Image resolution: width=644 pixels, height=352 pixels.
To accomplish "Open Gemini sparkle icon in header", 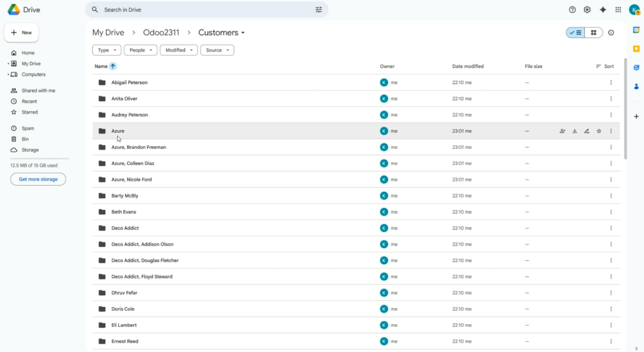I will click(x=603, y=10).
